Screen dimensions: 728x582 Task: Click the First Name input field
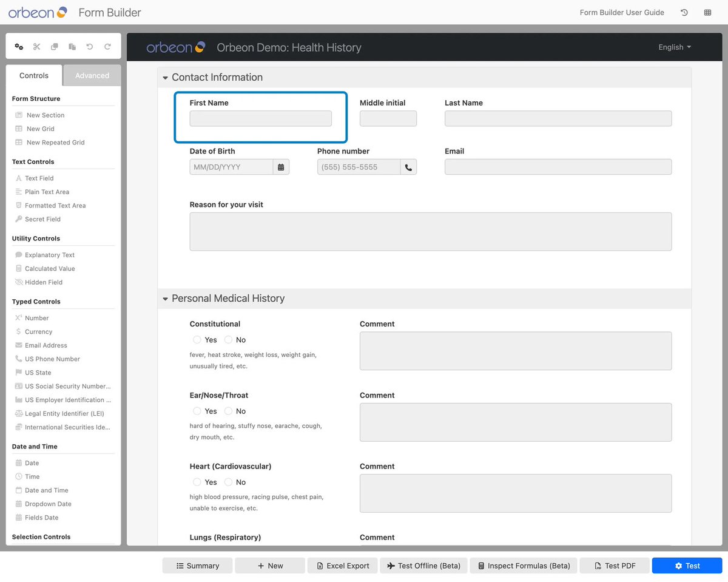pos(261,118)
